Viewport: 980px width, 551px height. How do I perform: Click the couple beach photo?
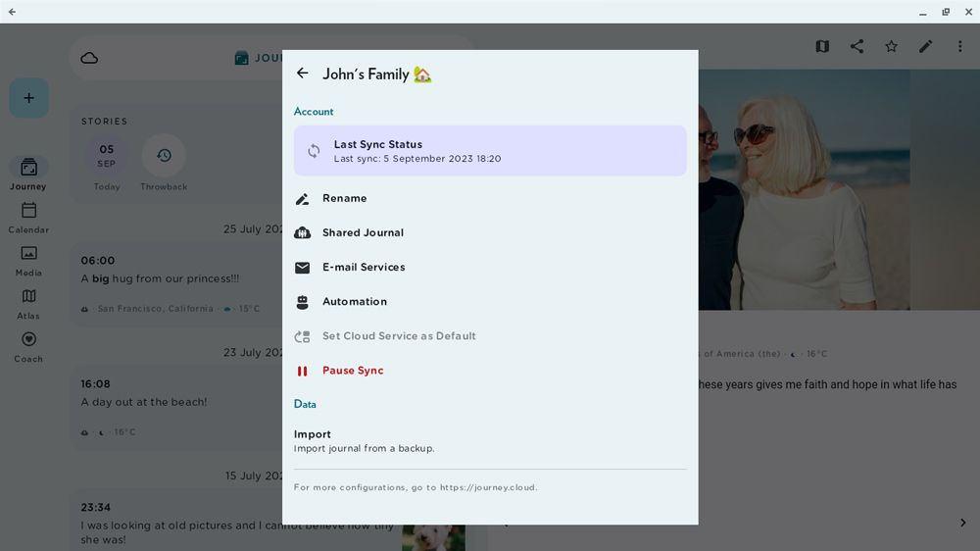coord(804,189)
